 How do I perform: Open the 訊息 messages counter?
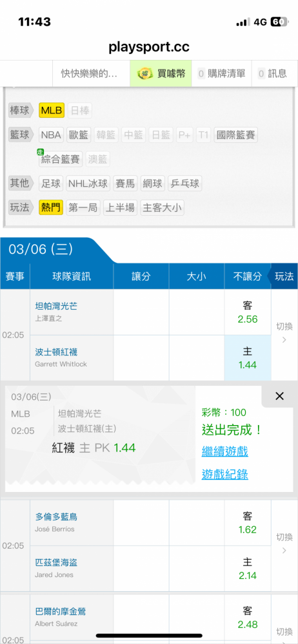[x=261, y=73]
